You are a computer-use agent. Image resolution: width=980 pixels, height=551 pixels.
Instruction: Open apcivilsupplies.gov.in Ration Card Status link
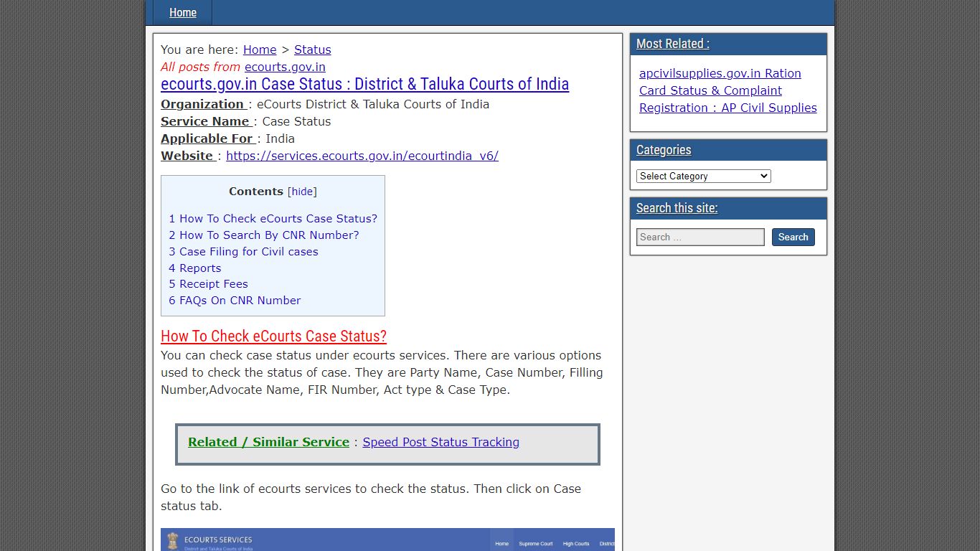point(728,90)
